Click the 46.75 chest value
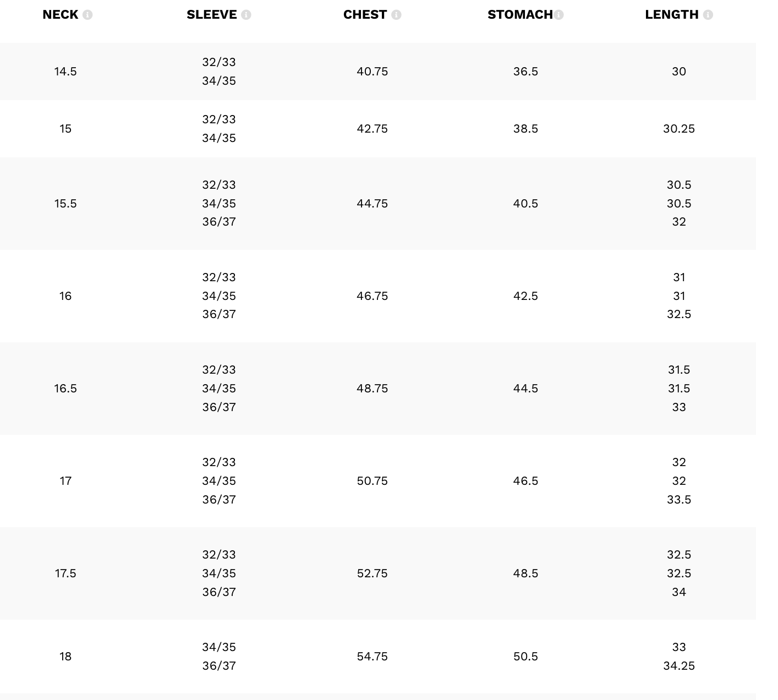 [x=372, y=296]
